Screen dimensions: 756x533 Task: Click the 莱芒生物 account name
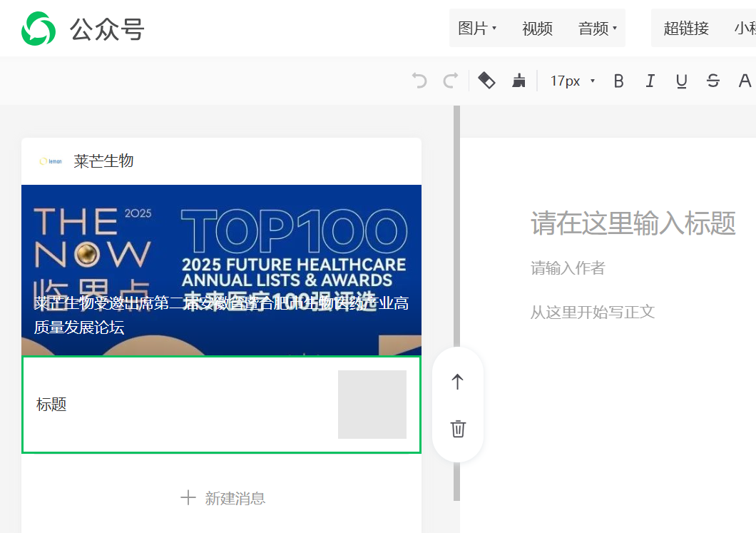[x=103, y=161]
